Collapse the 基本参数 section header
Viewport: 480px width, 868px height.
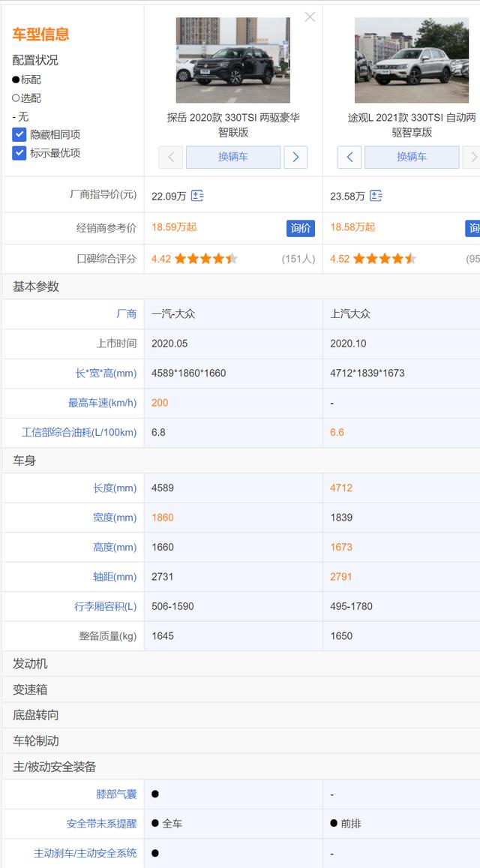(241, 287)
